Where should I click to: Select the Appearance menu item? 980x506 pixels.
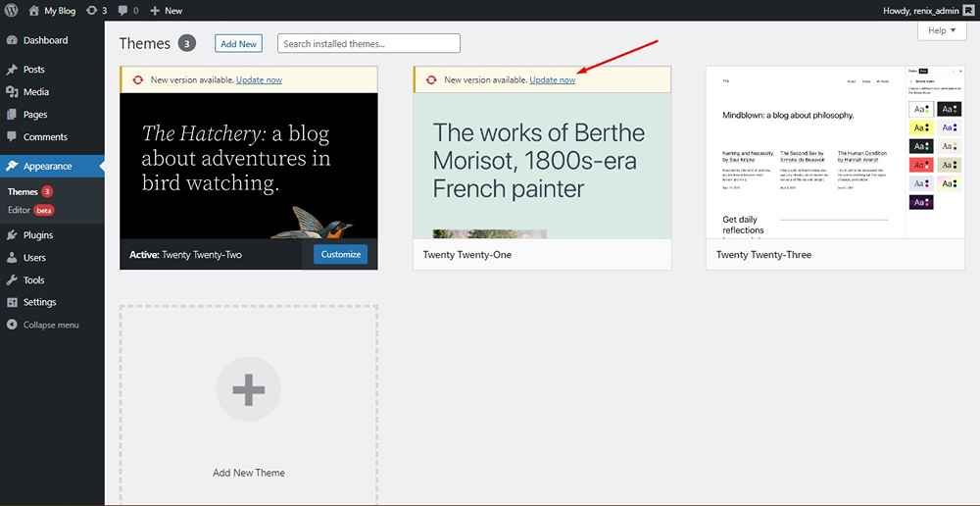point(52,167)
